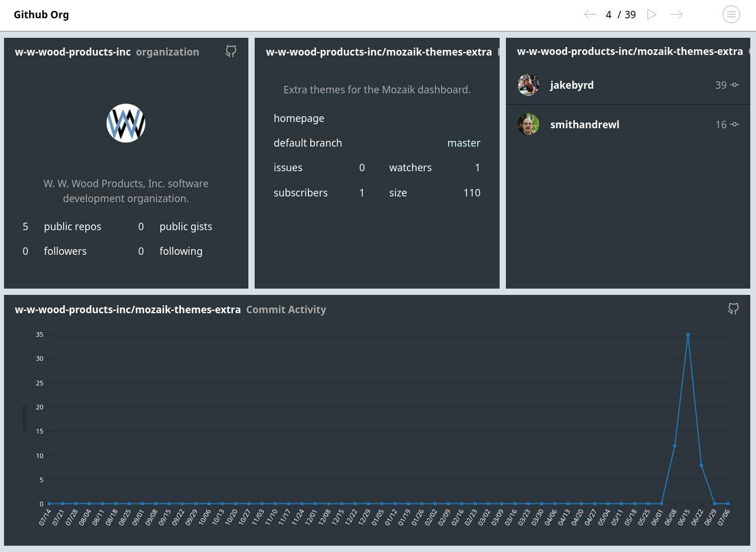Open the smithandrewl contributor entry
The width and height of the screenshot is (756, 552).
coord(628,124)
